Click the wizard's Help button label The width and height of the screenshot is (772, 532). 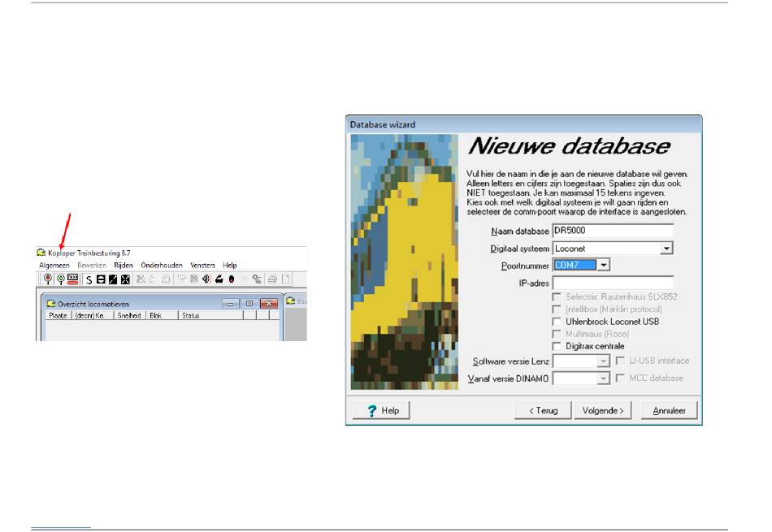click(x=390, y=410)
